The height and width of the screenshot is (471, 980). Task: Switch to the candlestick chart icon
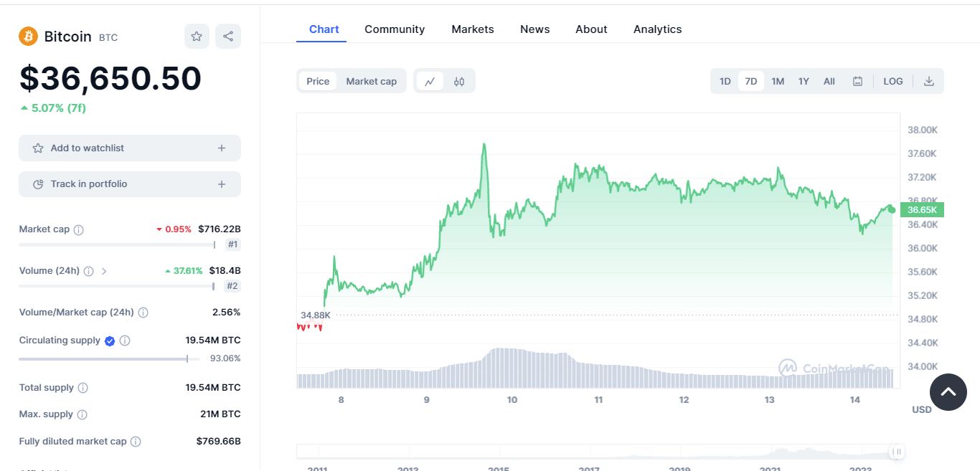click(x=459, y=81)
